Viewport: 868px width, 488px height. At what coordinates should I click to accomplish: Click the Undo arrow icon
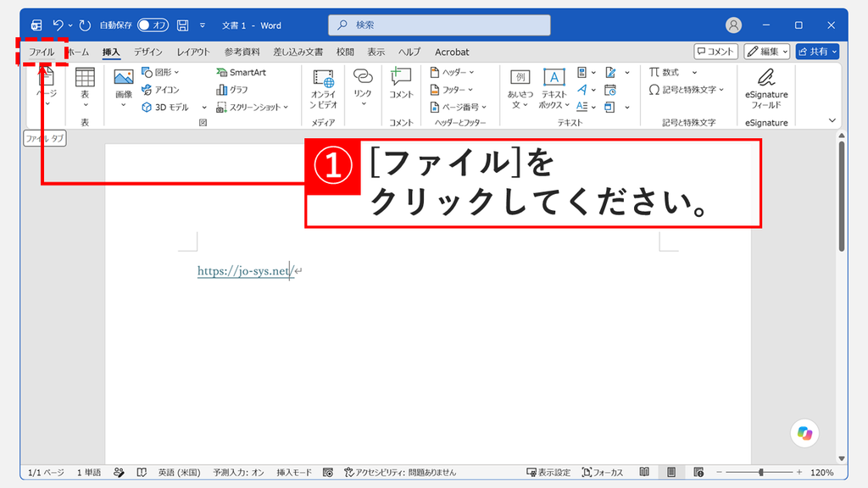(58, 25)
